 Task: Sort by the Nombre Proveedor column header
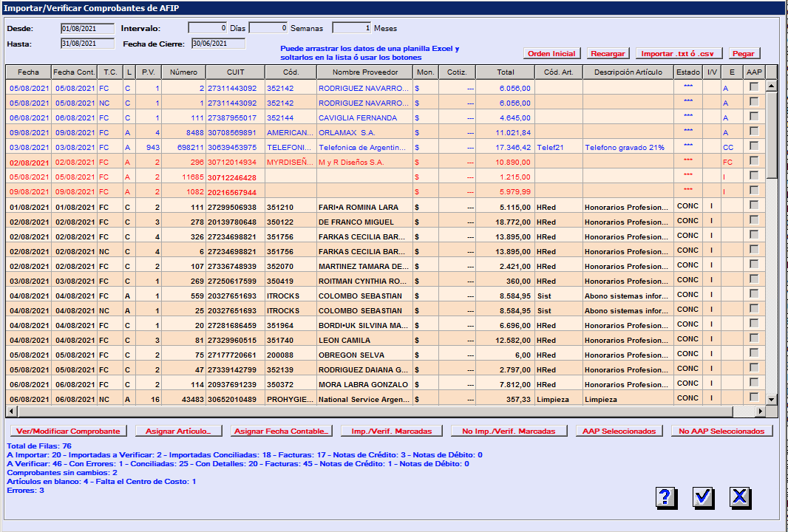point(365,72)
